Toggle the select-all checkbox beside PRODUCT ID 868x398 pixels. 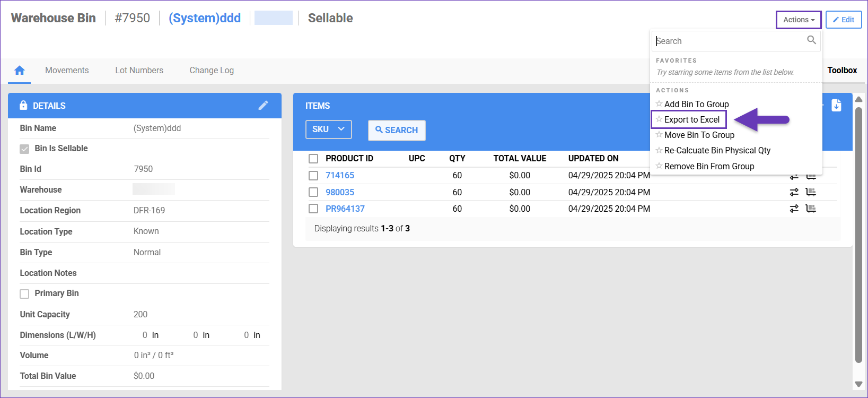click(x=313, y=159)
